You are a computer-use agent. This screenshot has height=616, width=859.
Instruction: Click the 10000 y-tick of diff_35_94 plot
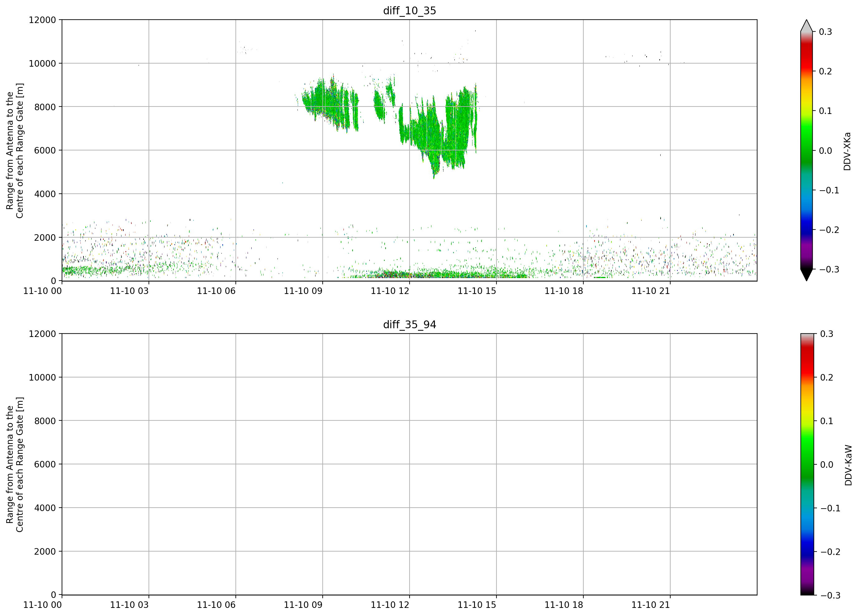click(x=42, y=377)
